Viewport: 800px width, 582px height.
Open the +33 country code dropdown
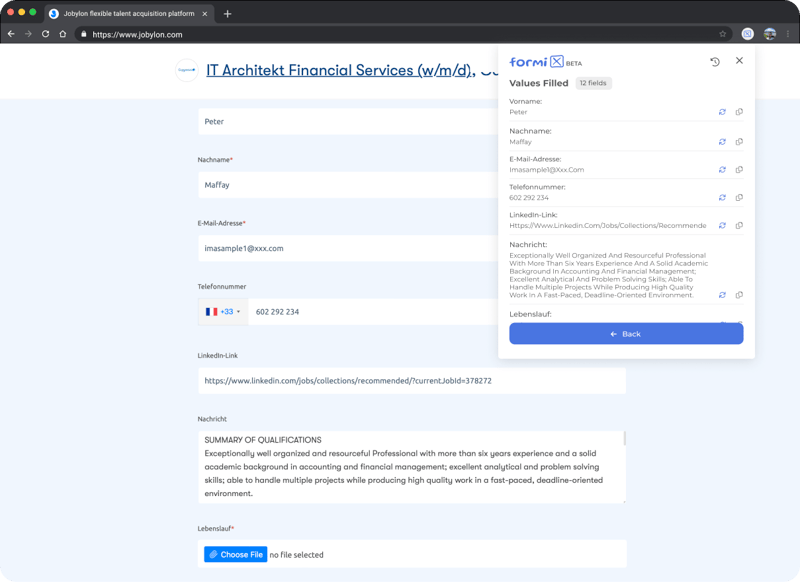(x=222, y=312)
